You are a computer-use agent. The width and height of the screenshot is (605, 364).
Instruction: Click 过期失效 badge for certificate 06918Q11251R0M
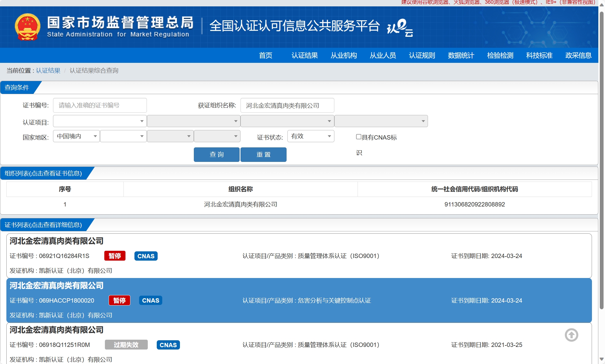tap(126, 345)
